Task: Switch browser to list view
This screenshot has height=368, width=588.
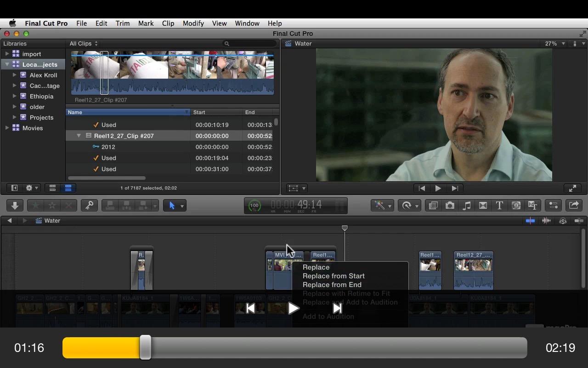Action: (x=68, y=188)
